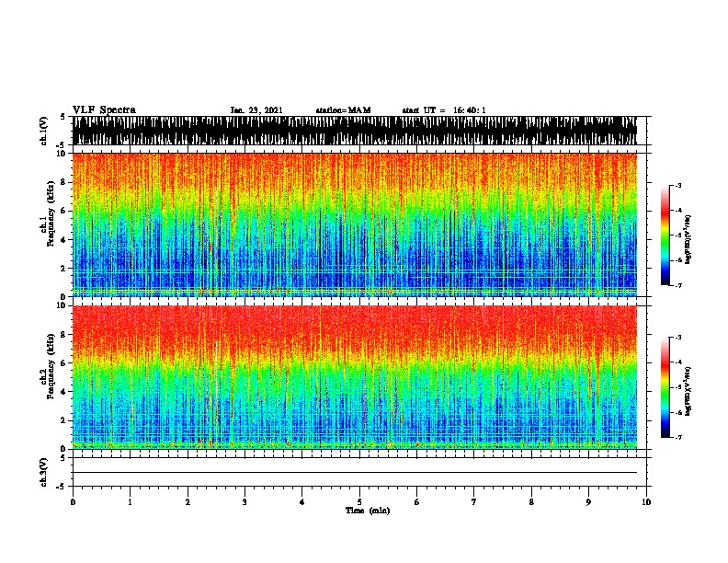Select the "start UT = 16:40:1" text

(x=444, y=110)
